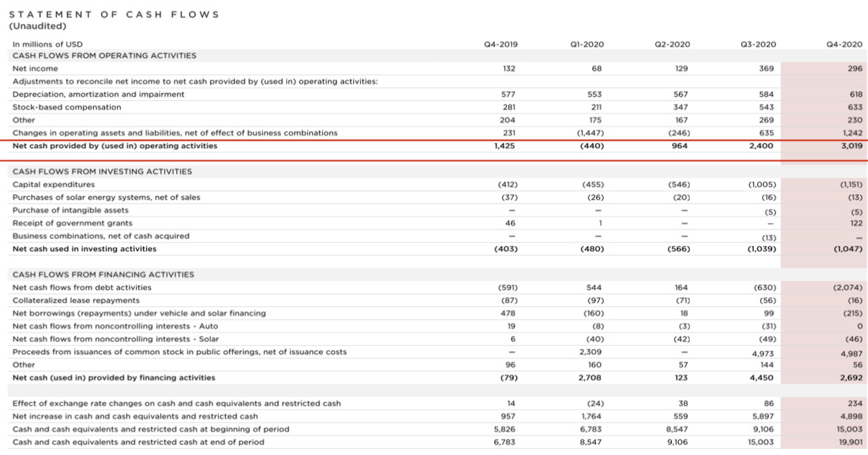Select the Q2-2020 column header
This screenshot has height=455, width=868.
pyautogui.click(x=673, y=44)
